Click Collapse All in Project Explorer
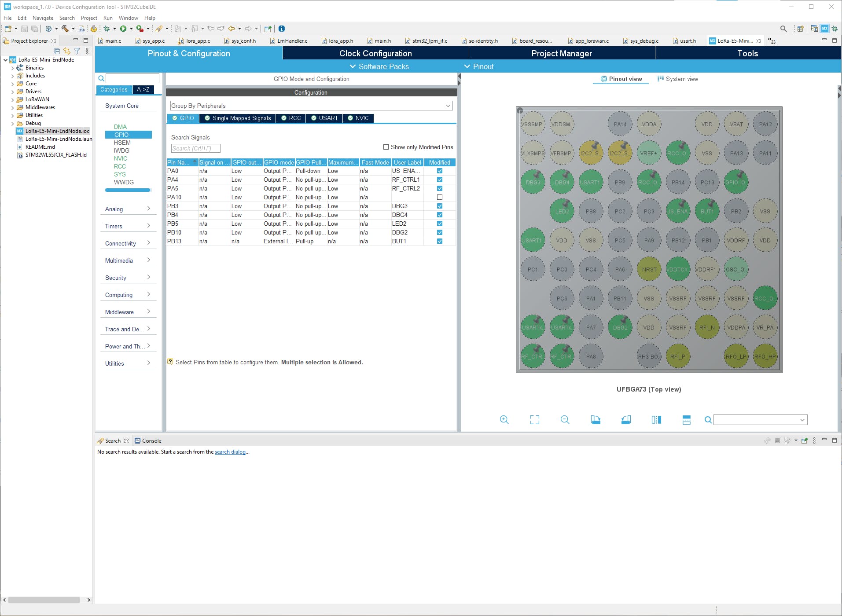Image resolution: width=842 pixels, height=616 pixels. coord(57,51)
